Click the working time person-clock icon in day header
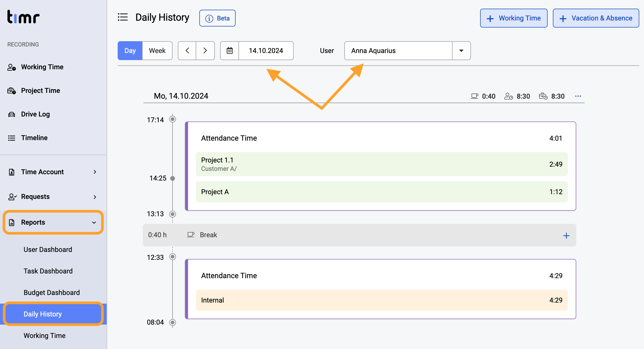This screenshot has width=644, height=349. pyautogui.click(x=508, y=96)
